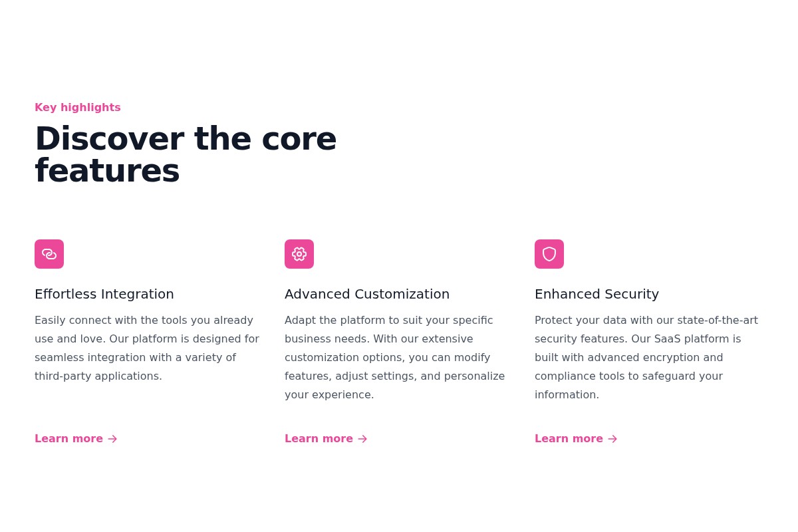
Task: Click Learn more under Enhanced Security
Action: pos(569,438)
